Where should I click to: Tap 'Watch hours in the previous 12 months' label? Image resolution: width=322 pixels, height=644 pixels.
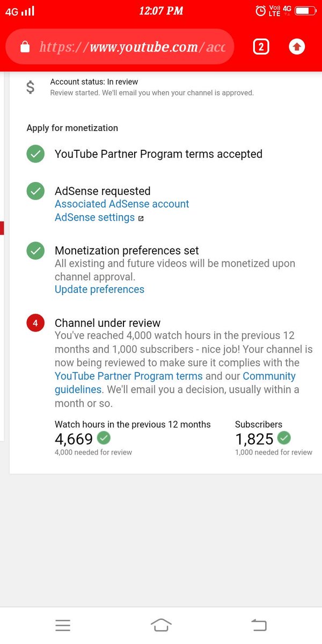point(133,425)
